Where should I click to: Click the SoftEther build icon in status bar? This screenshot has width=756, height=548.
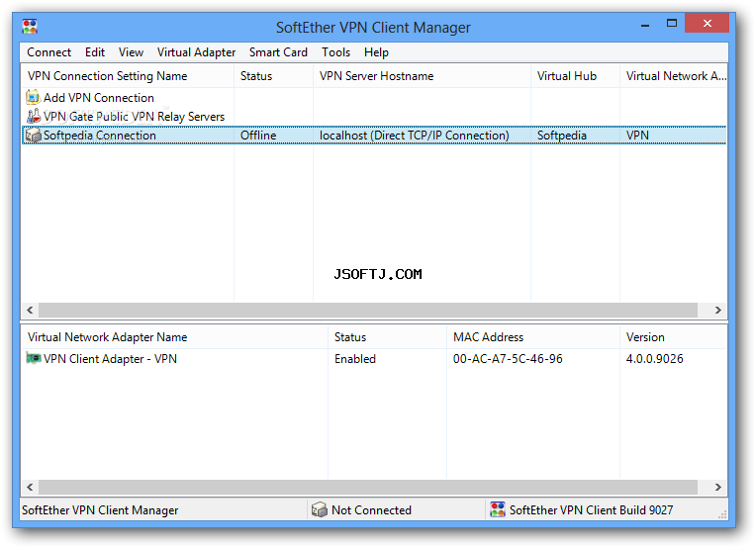click(497, 509)
